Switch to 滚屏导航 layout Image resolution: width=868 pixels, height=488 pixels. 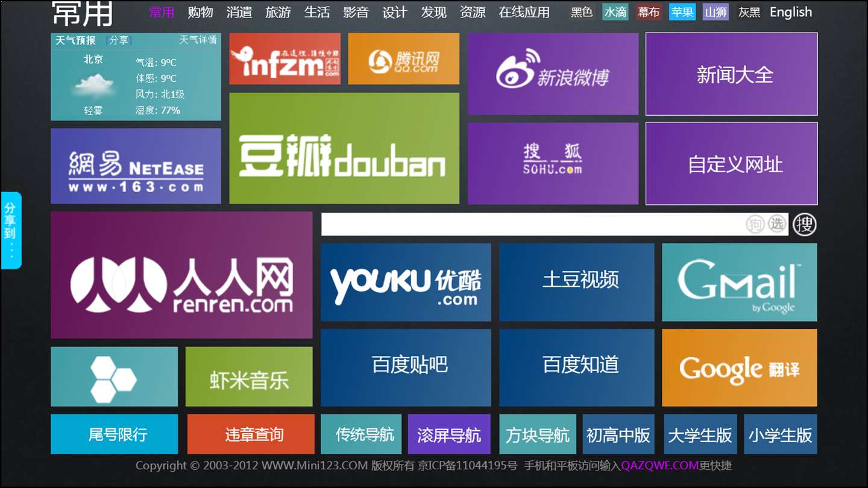[x=449, y=434]
